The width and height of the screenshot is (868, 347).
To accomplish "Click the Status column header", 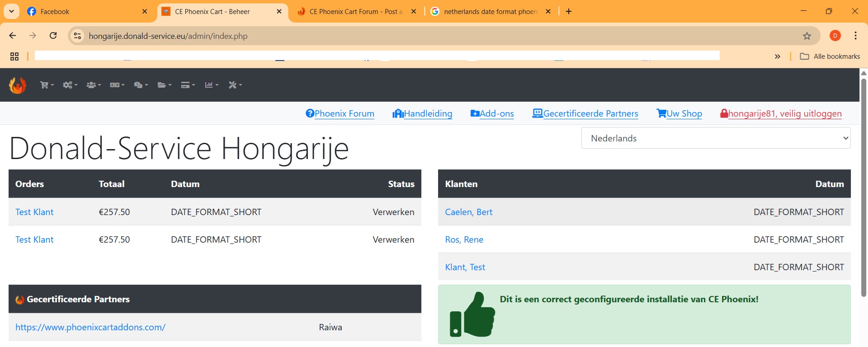I will tap(401, 184).
